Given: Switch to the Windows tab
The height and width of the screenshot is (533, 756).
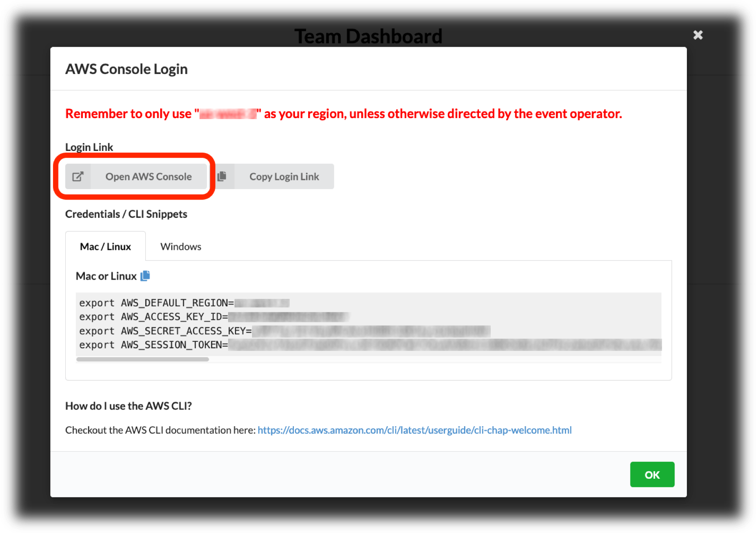Looking at the screenshot, I should point(181,246).
